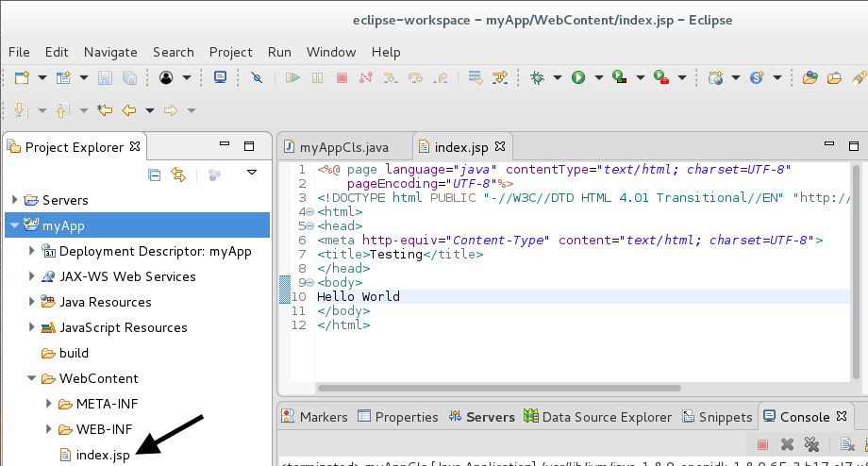Viewport: 868px width, 466px height.
Task: Switch to the myAppCls.java editor tab
Action: (x=344, y=148)
